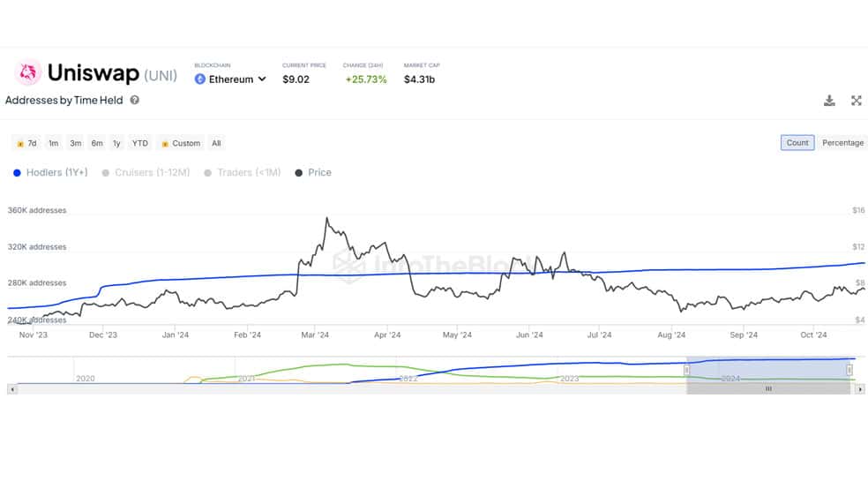Select the 1y time range

point(116,143)
